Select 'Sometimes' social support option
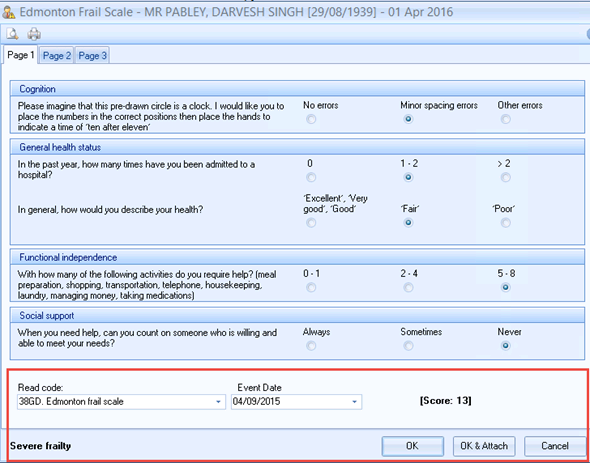 408,346
